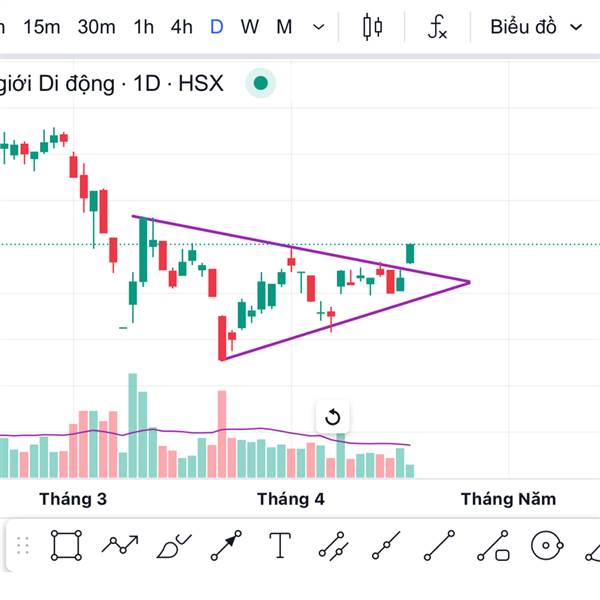Viewport: 600px width, 600px height.
Task: Select the W weekly timeframe
Action: 250,27
